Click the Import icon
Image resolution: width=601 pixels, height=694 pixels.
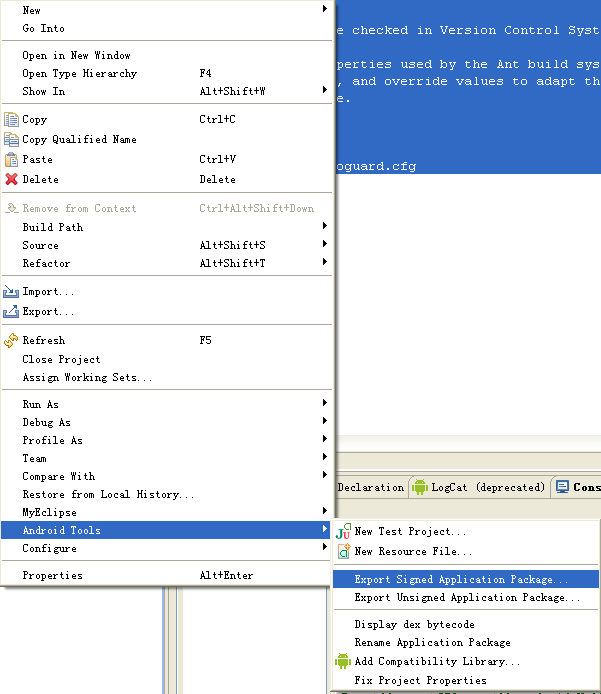[11, 292]
